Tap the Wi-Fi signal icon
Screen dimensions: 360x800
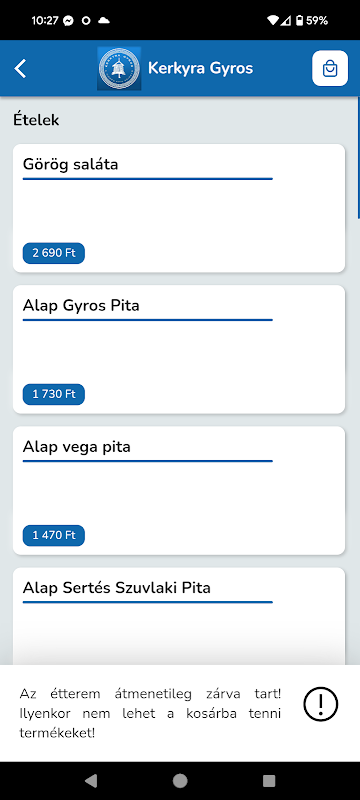[273, 20]
